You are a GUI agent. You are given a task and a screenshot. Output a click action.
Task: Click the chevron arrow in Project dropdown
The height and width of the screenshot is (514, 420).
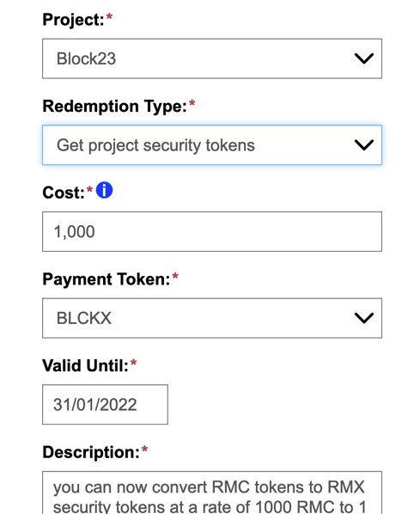click(364, 58)
